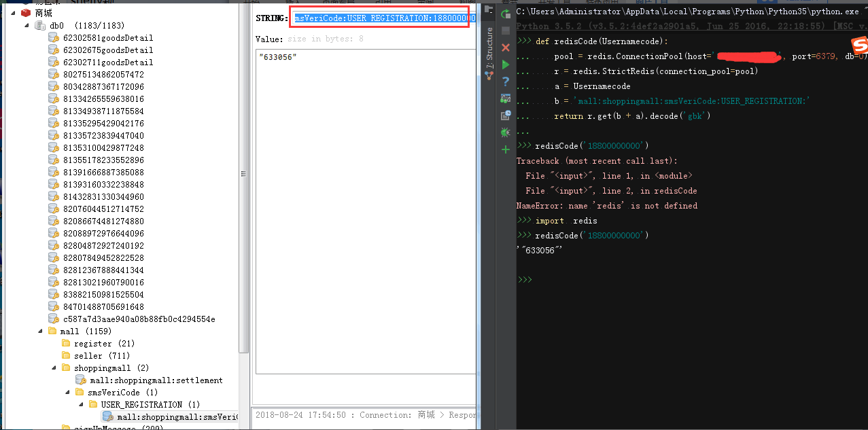868x430 pixels.
Task: Open console command history icon
Action: tap(505, 115)
